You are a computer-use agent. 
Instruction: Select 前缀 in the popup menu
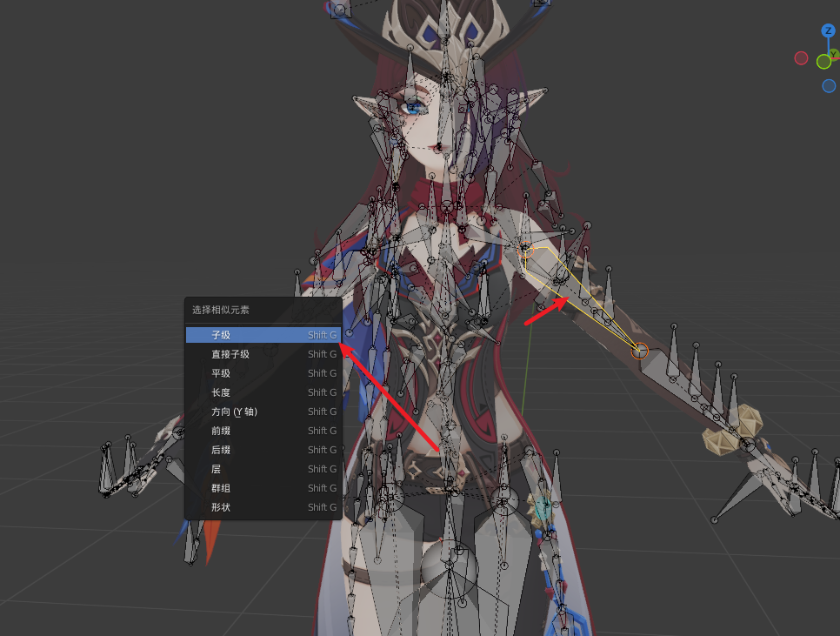tap(263, 431)
